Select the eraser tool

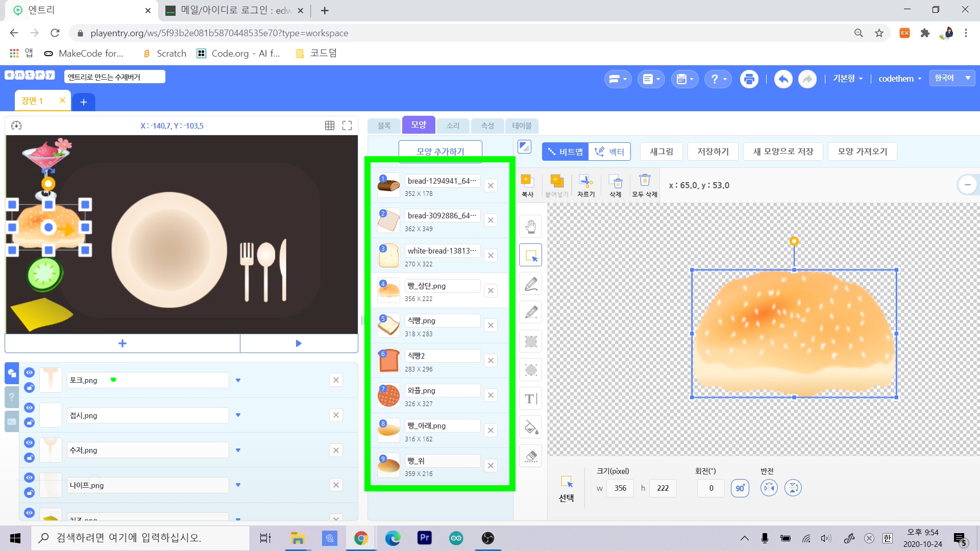tap(531, 456)
